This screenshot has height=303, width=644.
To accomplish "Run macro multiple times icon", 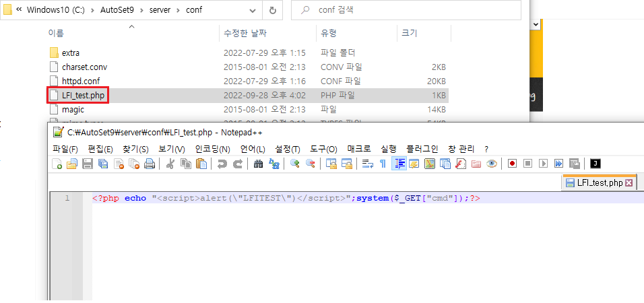I will (558, 164).
